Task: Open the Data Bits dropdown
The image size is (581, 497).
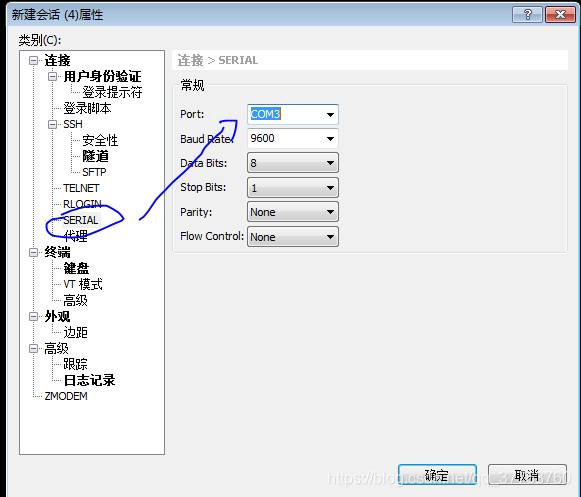Action: tap(293, 163)
